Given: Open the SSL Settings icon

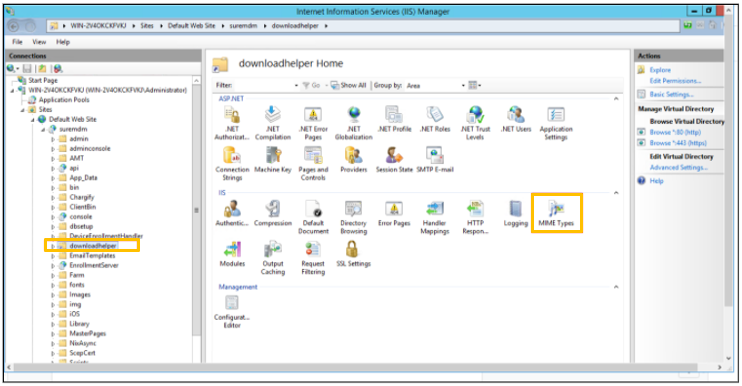Looking at the screenshot, I should [353, 254].
